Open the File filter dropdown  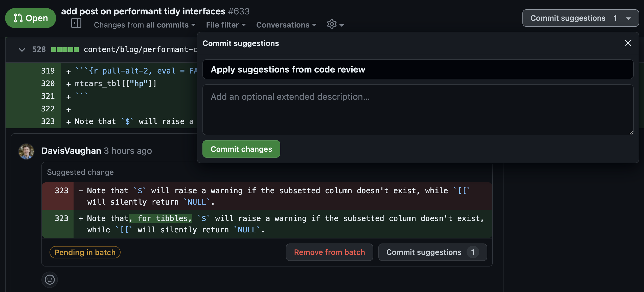pyautogui.click(x=226, y=25)
